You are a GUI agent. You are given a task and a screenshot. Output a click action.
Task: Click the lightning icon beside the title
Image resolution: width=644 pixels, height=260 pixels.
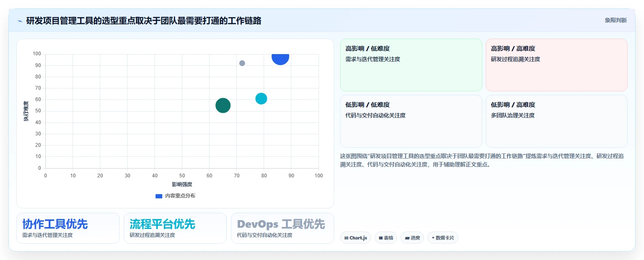(20, 21)
